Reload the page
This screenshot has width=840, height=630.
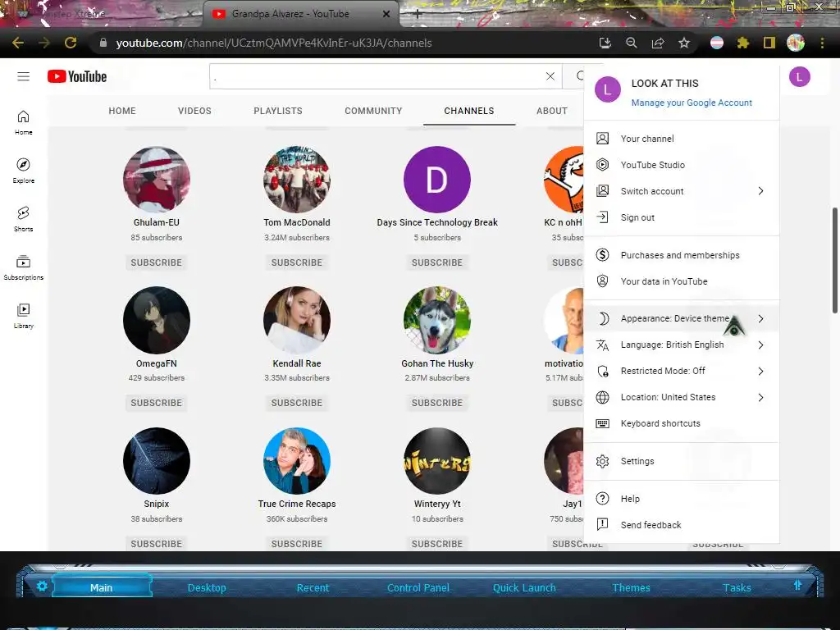(x=71, y=43)
